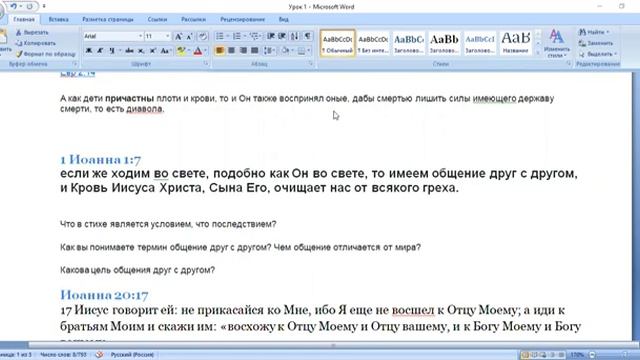Click Изменить стили (Change Styles)
640x360 pixels.
pos(557,43)
